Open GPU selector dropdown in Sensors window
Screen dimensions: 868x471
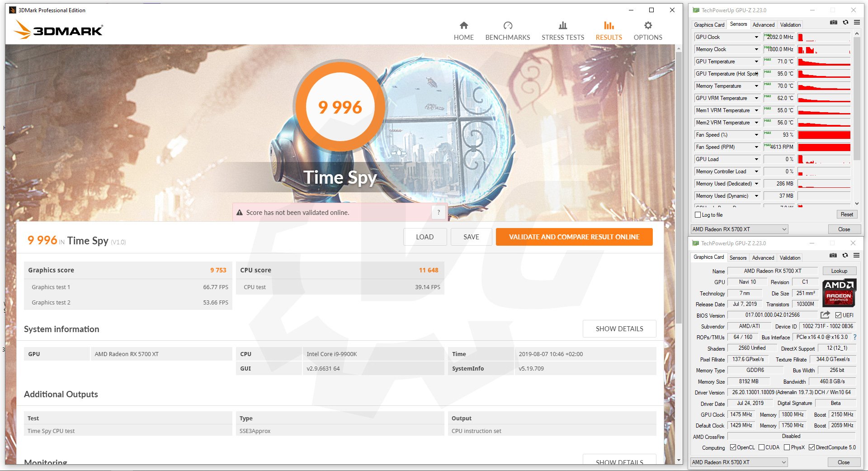coord(739,229)
